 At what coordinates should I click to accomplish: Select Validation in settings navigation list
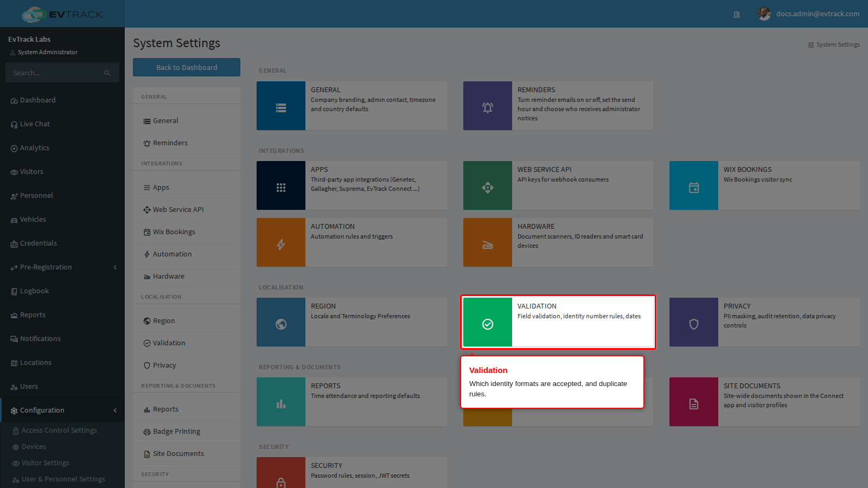click(187, 343)
